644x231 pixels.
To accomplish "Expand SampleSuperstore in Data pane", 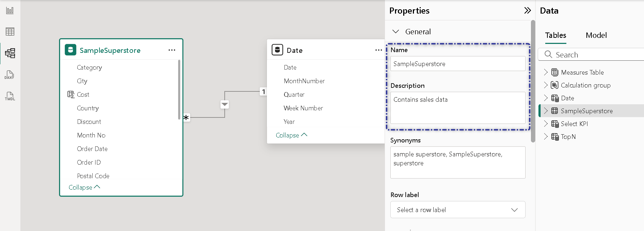I will [546, 111].
